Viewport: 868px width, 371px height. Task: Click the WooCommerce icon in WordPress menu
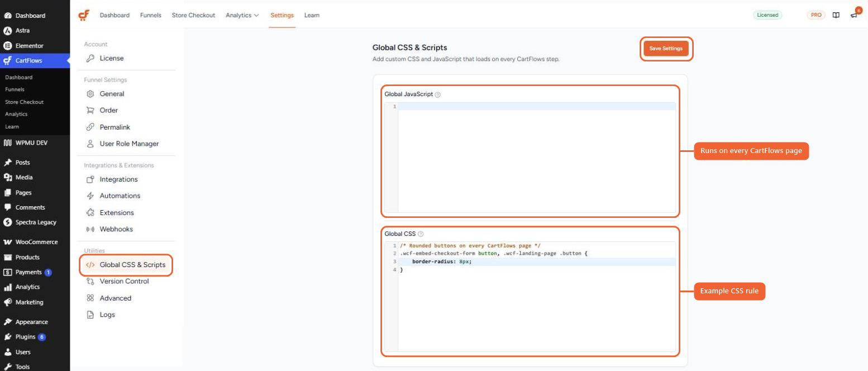coord(8,242)
